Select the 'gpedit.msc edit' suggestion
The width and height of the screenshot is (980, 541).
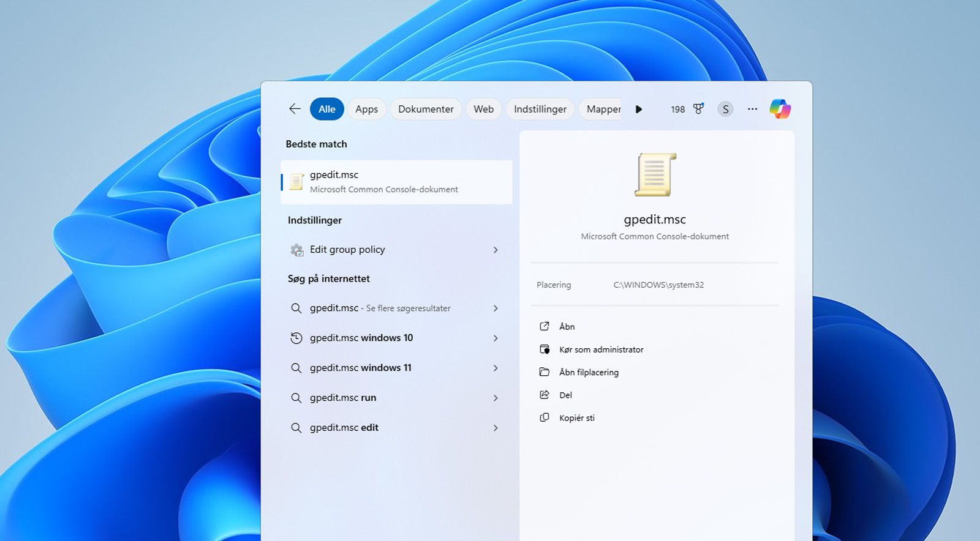coord(396,428)
